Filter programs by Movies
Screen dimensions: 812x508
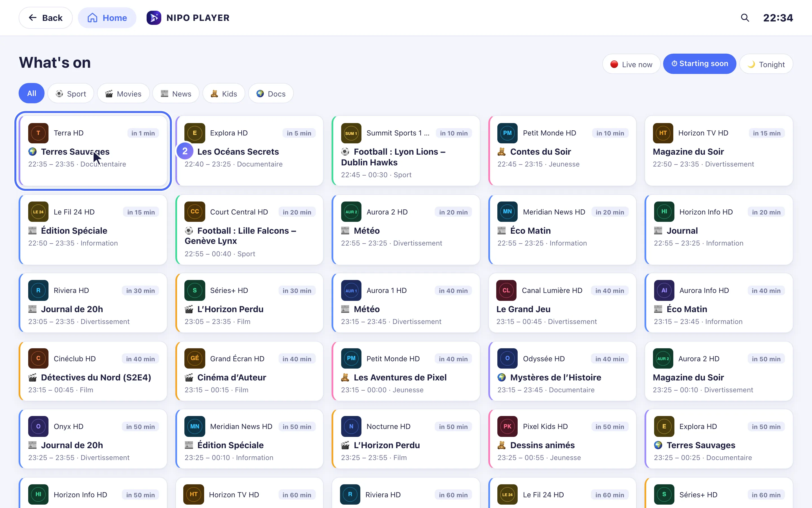123,93
